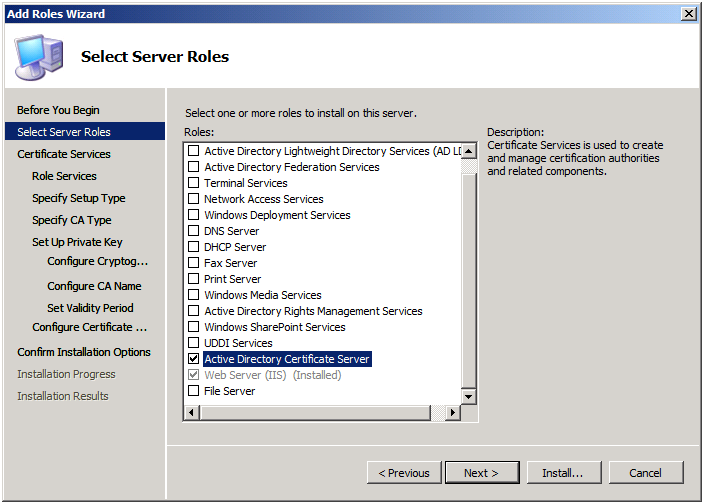Select the Windows SharePoint Services row text
The width and height of the screenshot is (704, 504).
(275, 326)
